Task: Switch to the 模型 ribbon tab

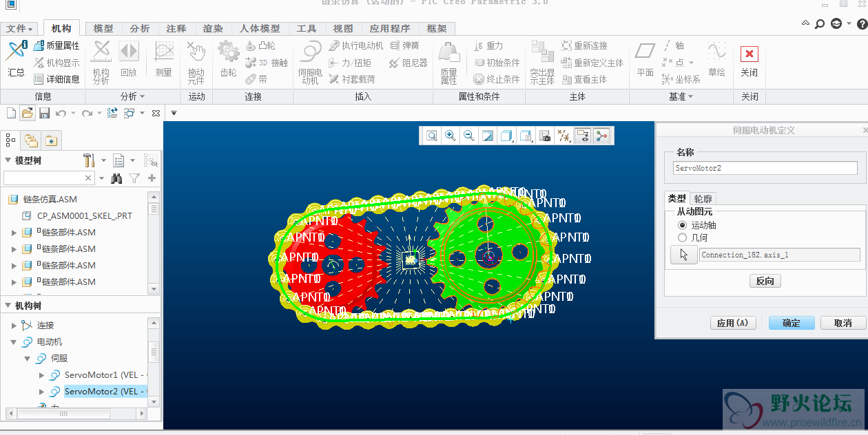Action: (103, 29)
